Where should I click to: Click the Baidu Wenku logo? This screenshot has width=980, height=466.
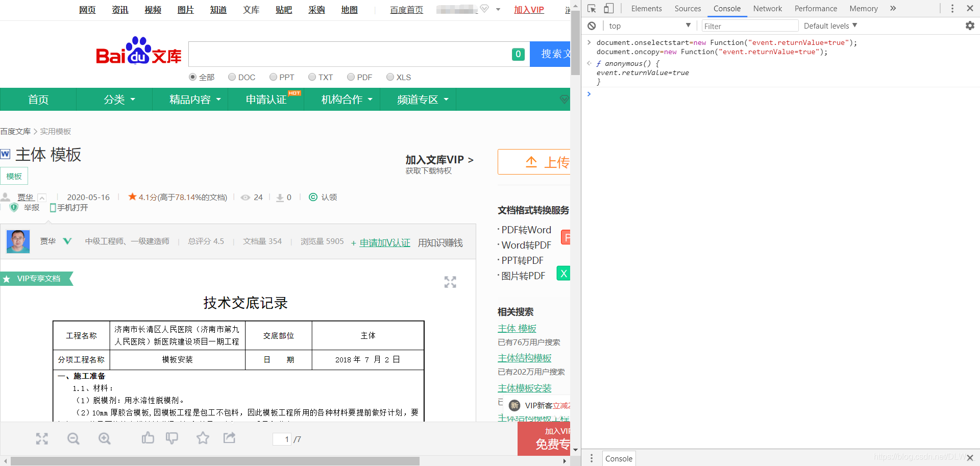click(x=138, y=52)
